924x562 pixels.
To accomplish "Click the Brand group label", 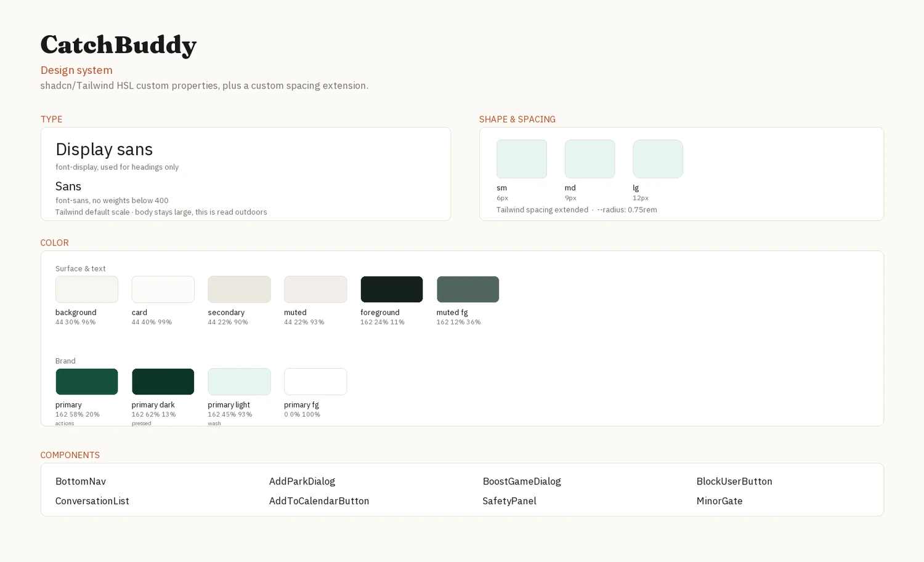I will (65, 361).
